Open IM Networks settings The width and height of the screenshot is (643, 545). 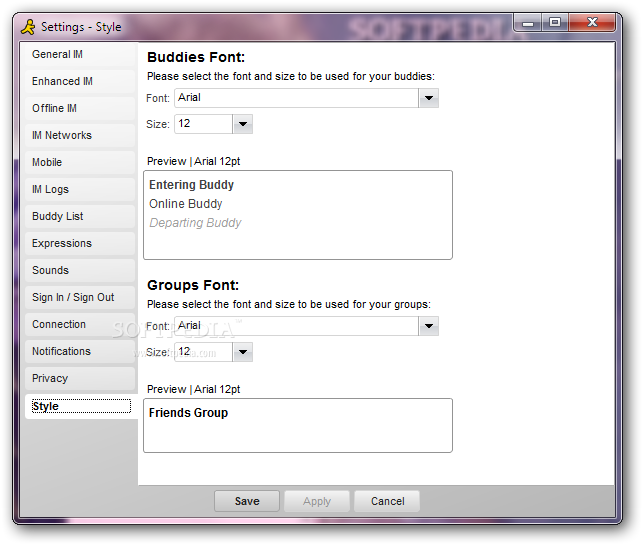tap(80, 136)
